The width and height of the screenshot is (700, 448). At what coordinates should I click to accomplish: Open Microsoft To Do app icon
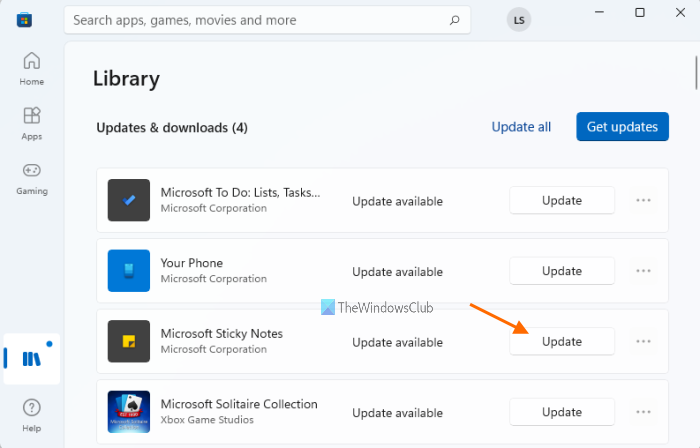pos(129,200)
